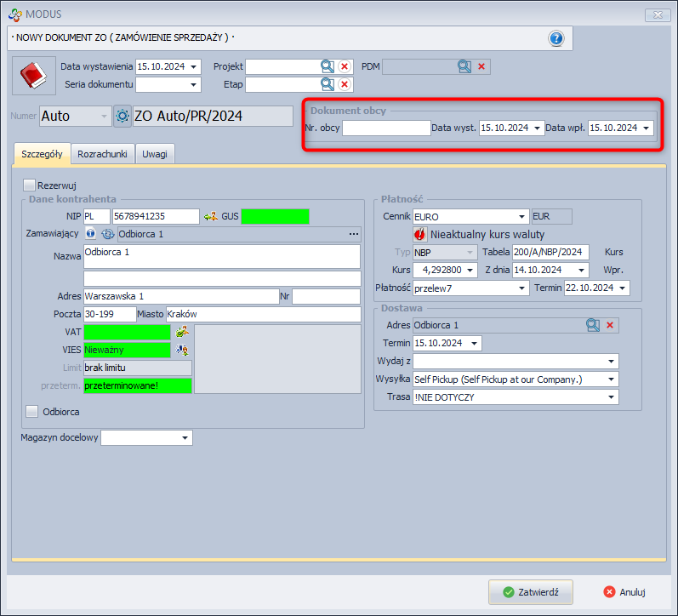Open the Wysyłka Self Pickup dropdown
Image resolution: width=678 pixels, height=616 pixels.
pos(611,379)
